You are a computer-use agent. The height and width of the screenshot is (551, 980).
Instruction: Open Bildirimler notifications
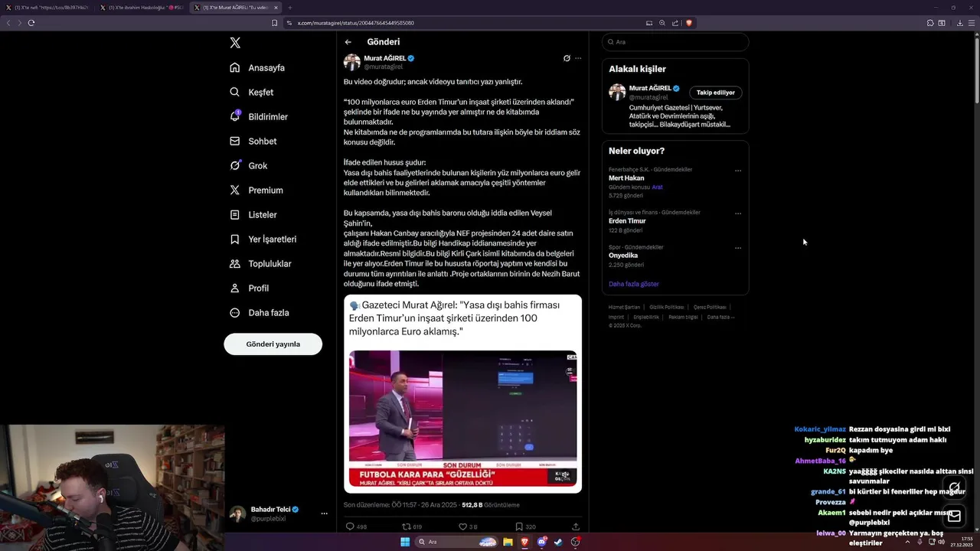pyautogui.click(x=259, y=116)
